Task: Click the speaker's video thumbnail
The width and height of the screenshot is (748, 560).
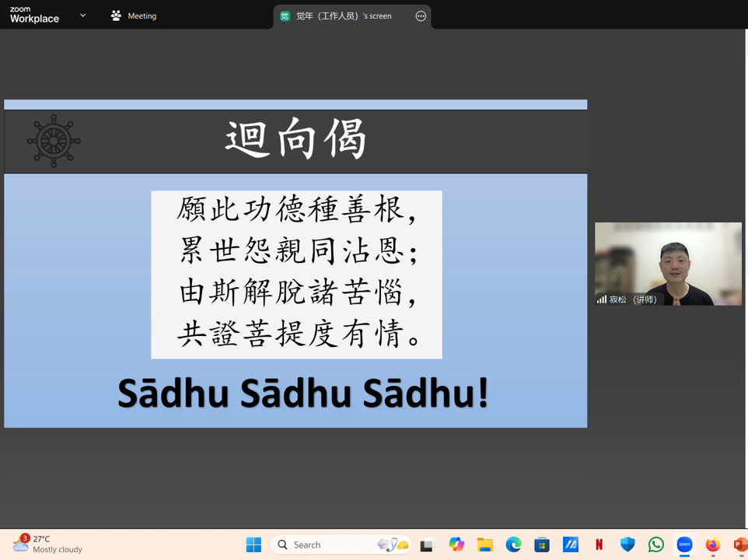Action: tap(668, 264)
